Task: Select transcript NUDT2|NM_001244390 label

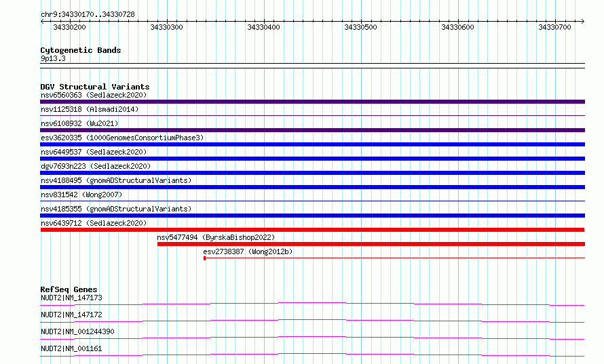Action: pos(77,331)
